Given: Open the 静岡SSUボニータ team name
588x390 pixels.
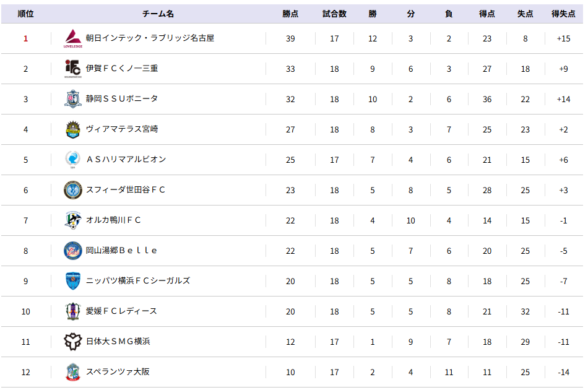Looking at the screenshot, I should click(122, 98).
